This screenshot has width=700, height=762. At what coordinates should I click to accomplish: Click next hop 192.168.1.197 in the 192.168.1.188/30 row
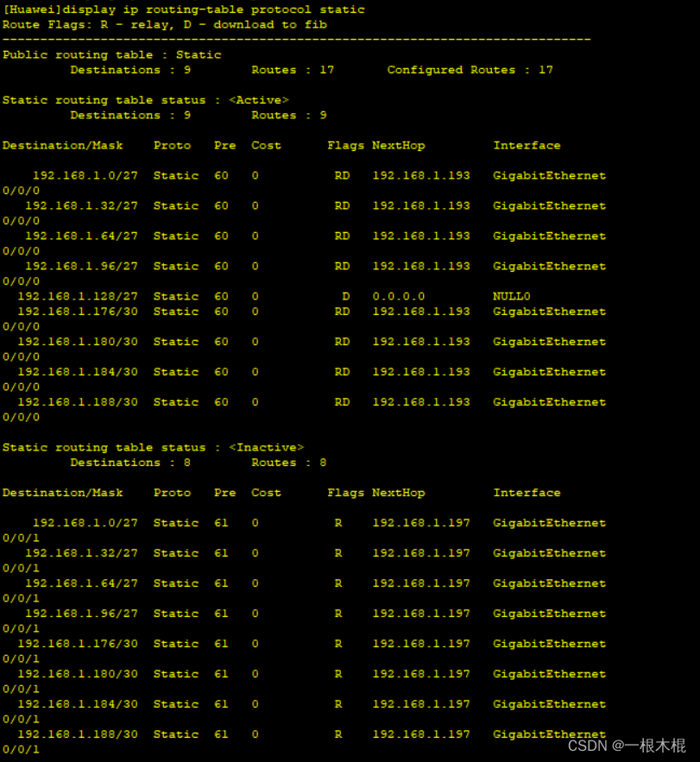coord(421,734)
